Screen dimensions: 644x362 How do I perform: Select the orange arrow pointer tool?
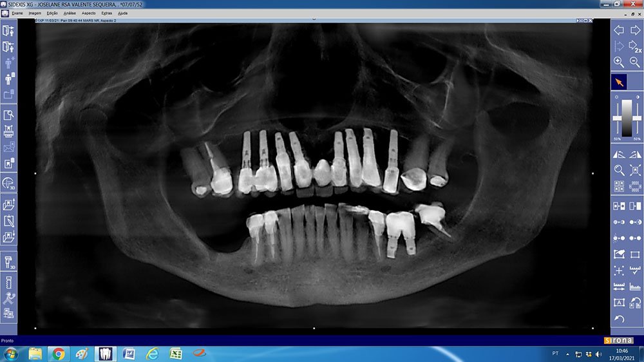619,82
